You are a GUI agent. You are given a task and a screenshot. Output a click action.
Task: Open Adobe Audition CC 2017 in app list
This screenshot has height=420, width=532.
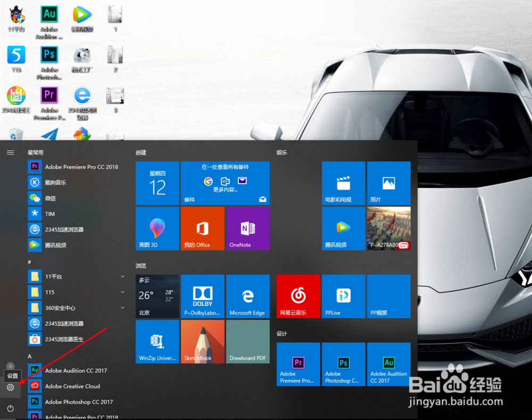click(77, 370)
